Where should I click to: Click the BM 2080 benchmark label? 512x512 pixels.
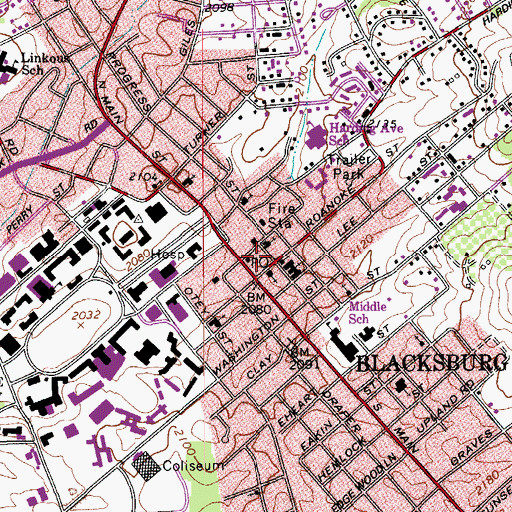256,303
